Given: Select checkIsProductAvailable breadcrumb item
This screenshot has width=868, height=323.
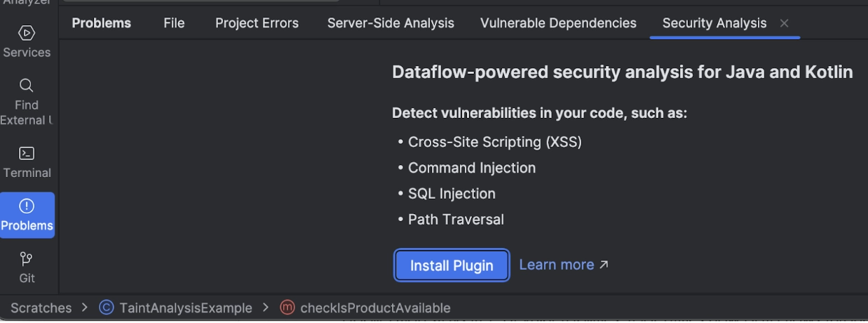Looking at the screenshot, I should (x=375, y=308).
